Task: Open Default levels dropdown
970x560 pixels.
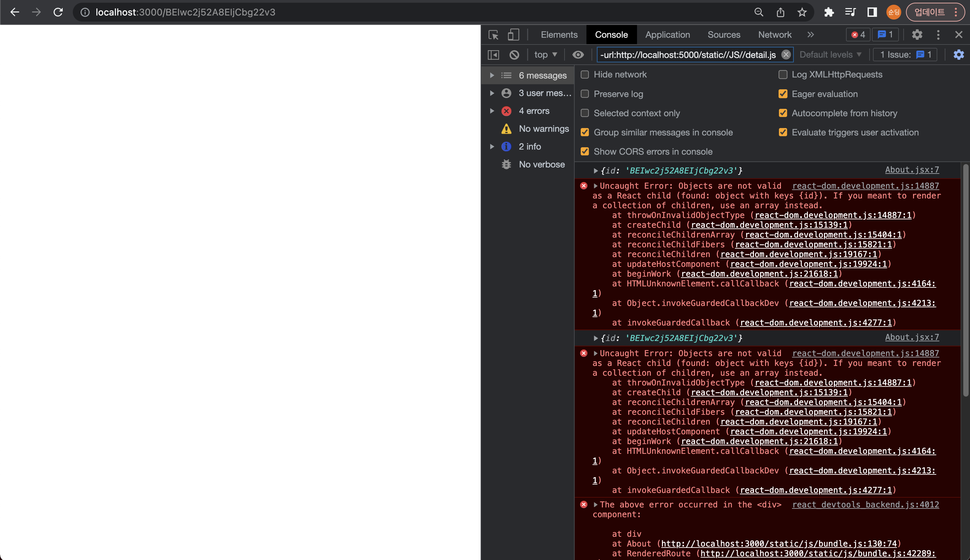Action: point(830,55)
